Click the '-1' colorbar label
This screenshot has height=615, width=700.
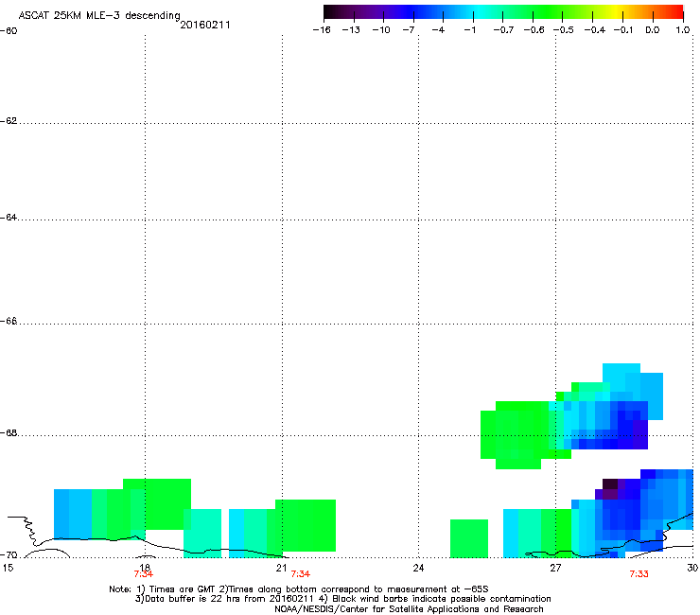point(469,30)
